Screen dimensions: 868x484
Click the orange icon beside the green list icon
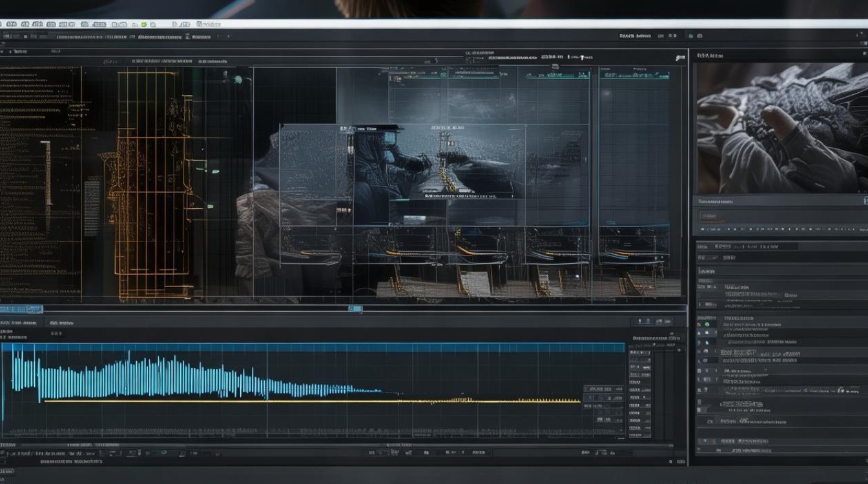click(x=699, y=325)
